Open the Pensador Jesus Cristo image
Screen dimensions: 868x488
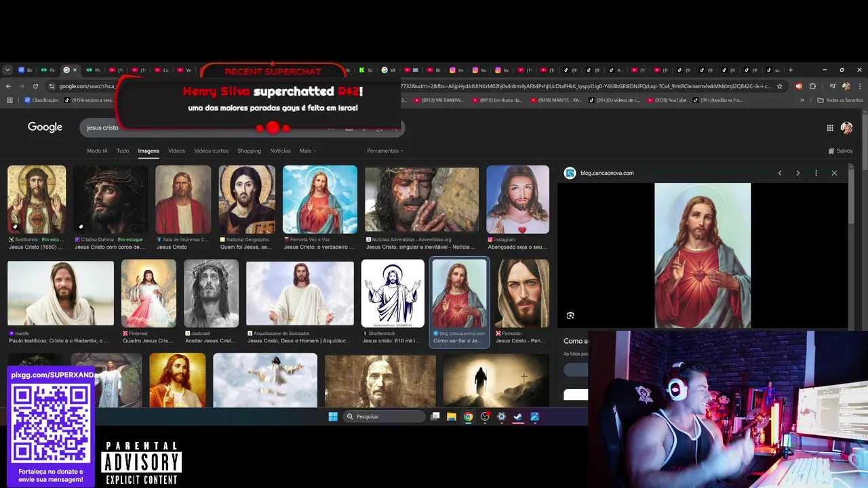click(521, 293)
